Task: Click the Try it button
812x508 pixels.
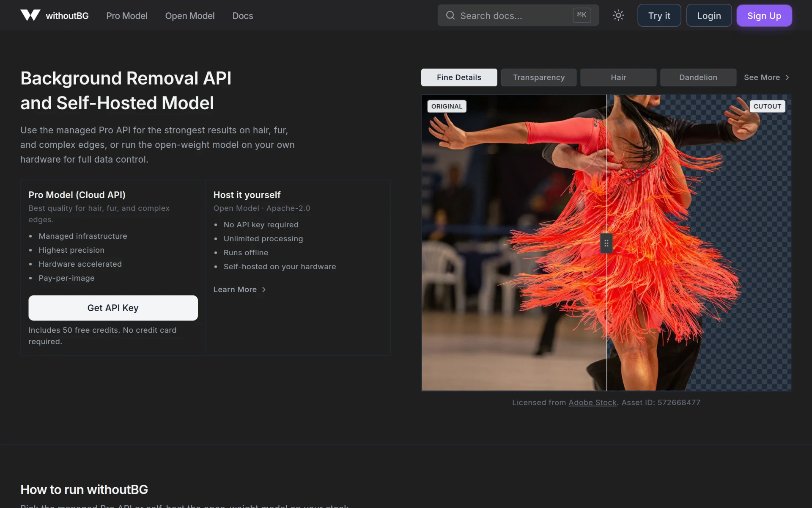Action: click(659, 16)
